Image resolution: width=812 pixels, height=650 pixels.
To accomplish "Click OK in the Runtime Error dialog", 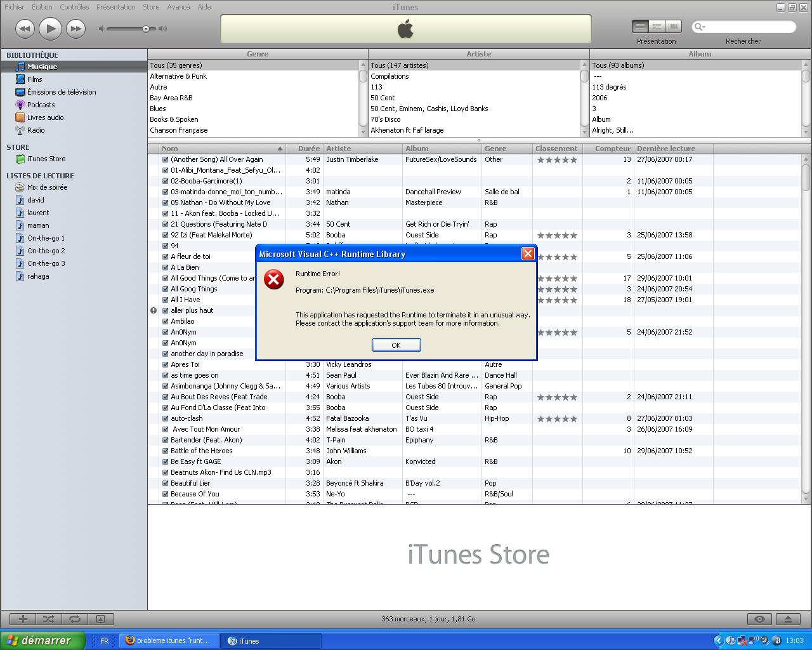I will pos(396,345).
